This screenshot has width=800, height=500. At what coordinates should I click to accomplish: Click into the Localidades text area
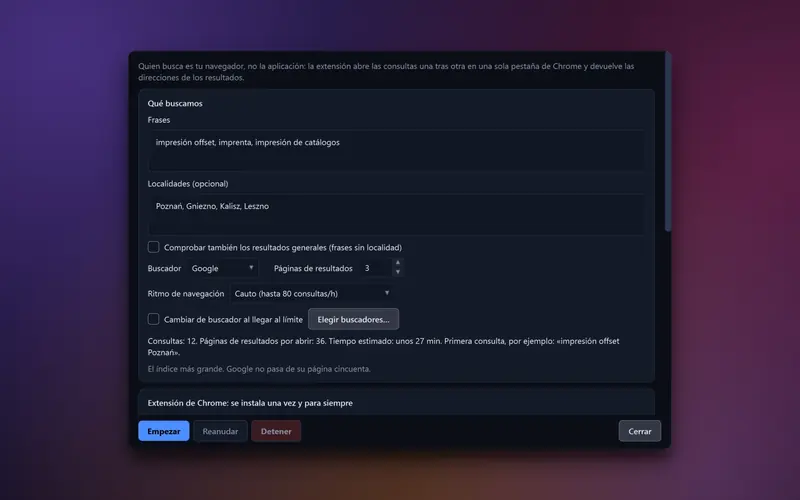[x=396, y=214]
